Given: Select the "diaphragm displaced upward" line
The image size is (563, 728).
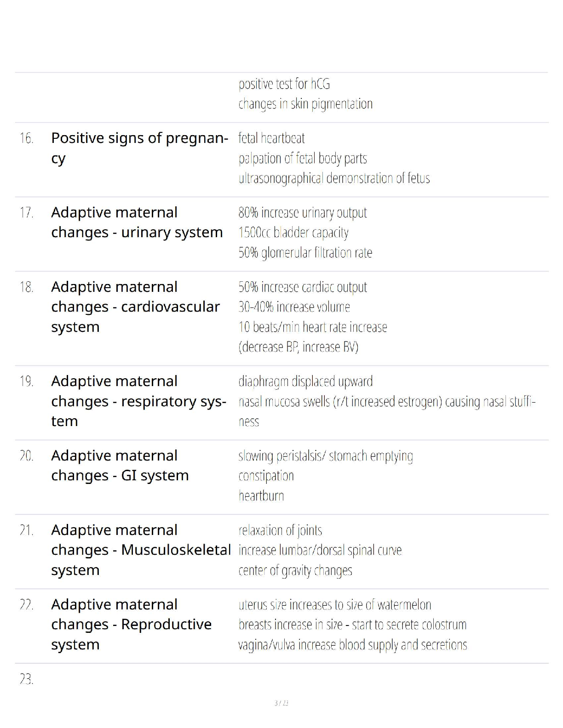Looking at the screenshot, I should (305, 381).
